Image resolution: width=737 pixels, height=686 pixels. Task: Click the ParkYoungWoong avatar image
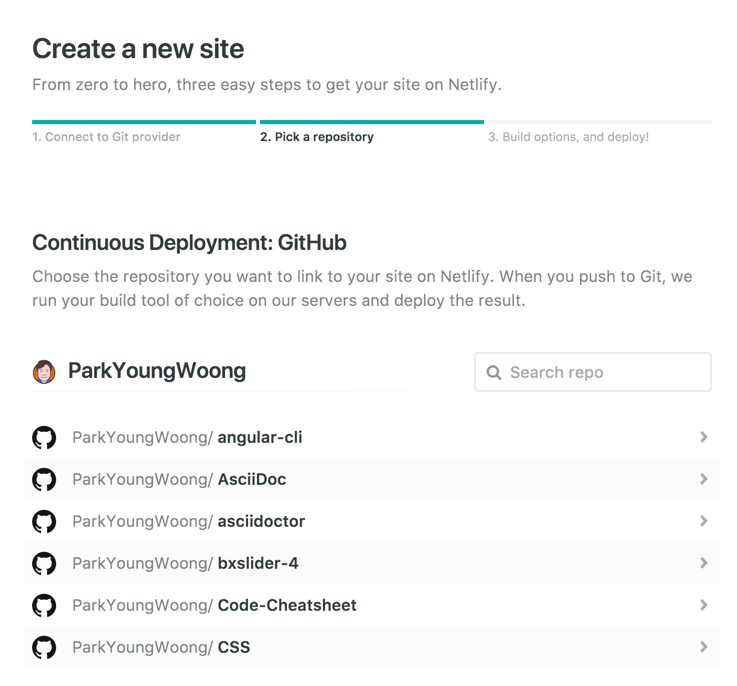[x=44, y=372]
